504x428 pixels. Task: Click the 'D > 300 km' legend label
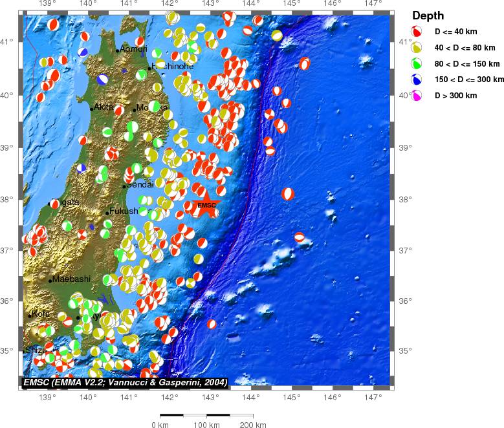(x=456, y=96)
